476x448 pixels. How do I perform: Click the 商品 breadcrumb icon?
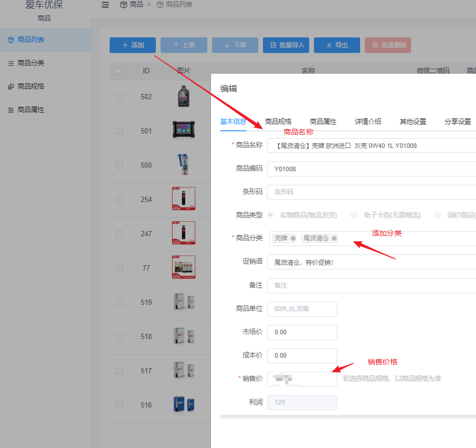[x=123, y=5]
